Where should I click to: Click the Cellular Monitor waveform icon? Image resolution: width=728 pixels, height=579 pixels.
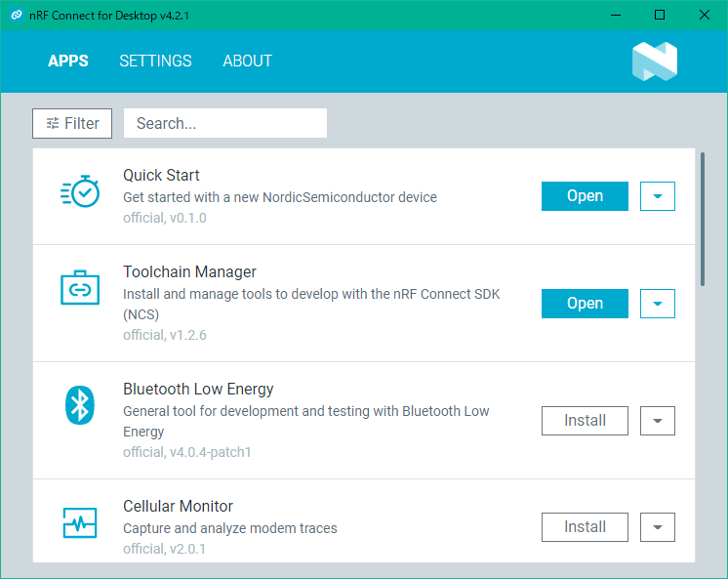[x=80, y=522]
